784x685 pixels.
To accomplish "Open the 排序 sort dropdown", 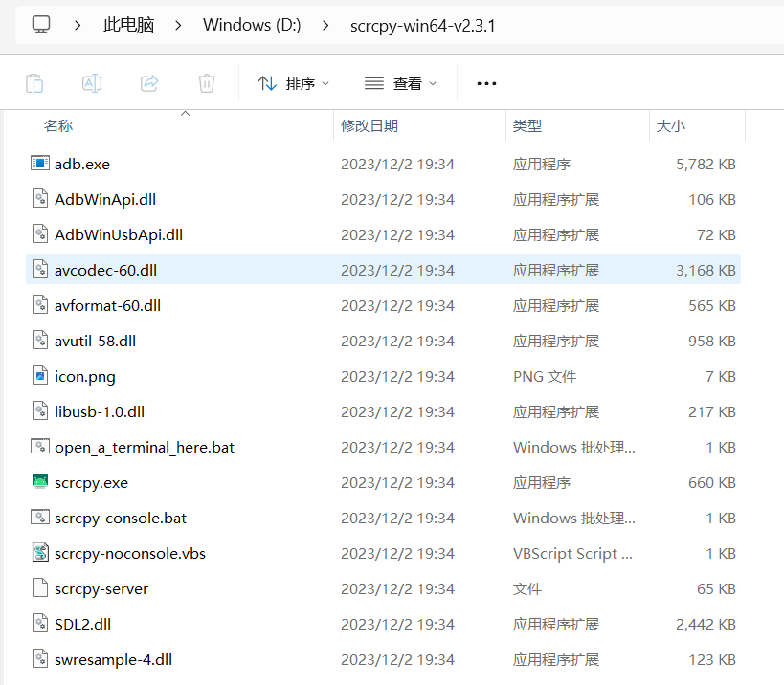I will pyautogui.click(x=293, y=83).
